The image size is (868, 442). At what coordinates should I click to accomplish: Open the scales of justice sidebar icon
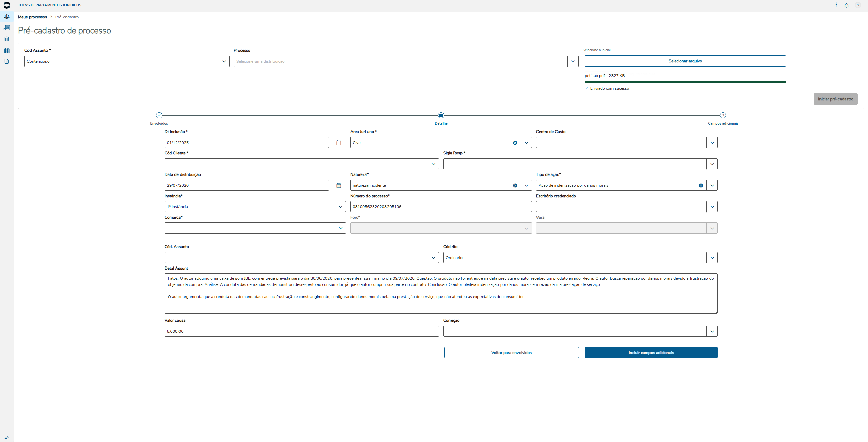6,16
